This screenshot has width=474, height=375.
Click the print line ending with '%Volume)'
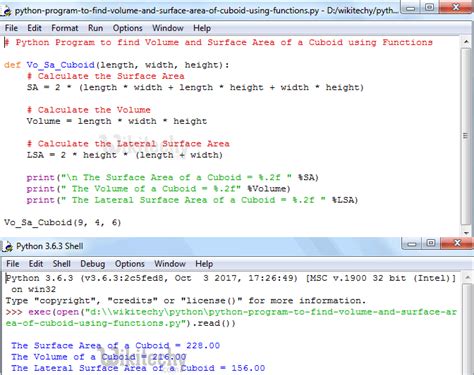(x=159, y=189)
